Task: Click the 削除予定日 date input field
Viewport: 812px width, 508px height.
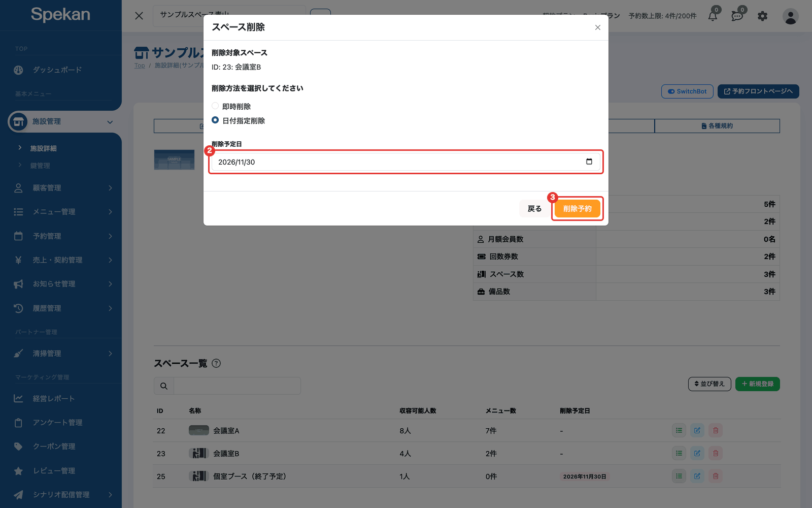Action: coord(405,162)
